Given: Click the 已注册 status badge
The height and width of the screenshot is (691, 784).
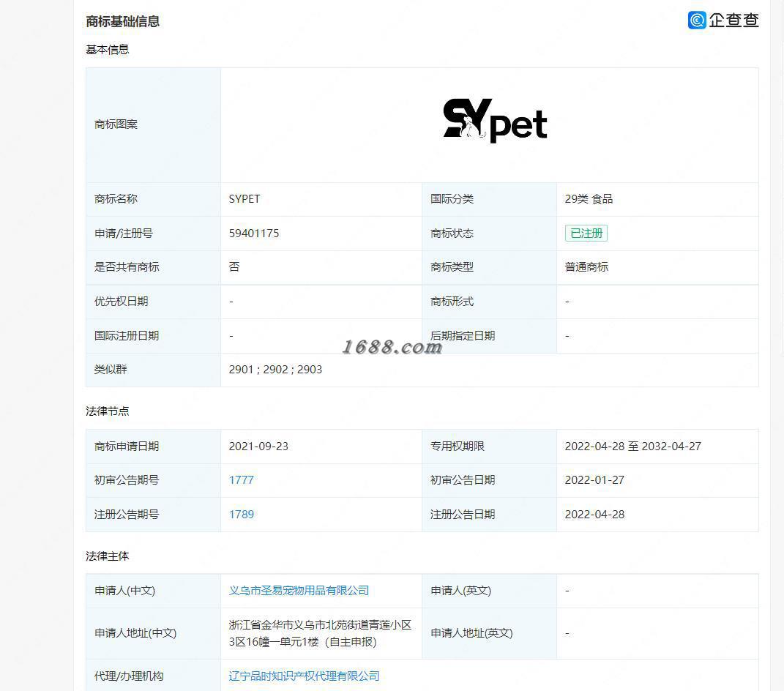Looking at the screenshot, I should pos(586,233).
